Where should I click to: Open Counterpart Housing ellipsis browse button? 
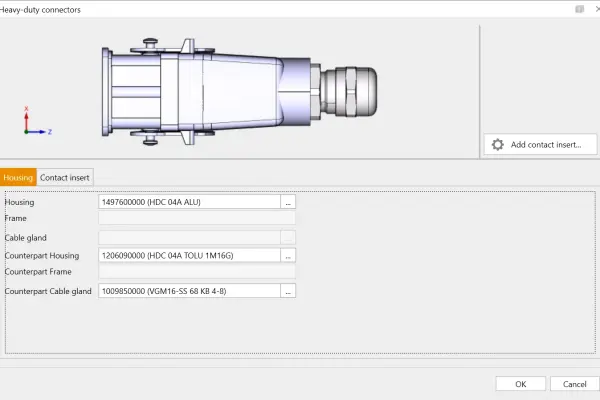(288, 255)
